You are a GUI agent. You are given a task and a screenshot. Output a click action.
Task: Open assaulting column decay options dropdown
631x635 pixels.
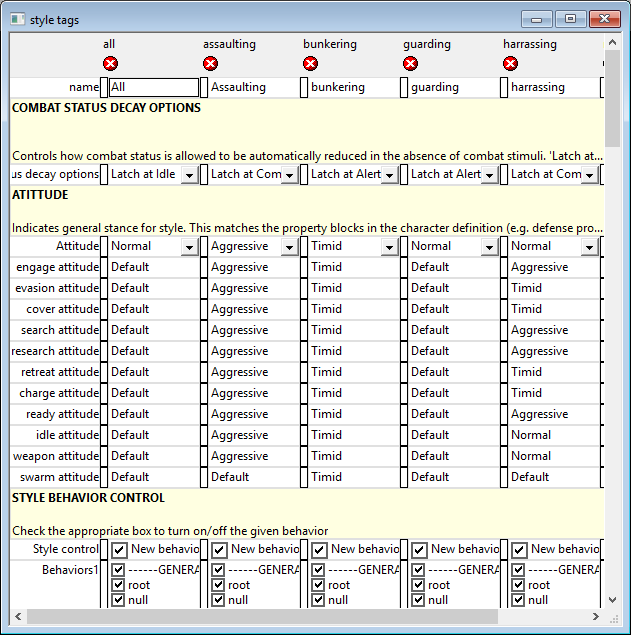[x=289, y=175]
